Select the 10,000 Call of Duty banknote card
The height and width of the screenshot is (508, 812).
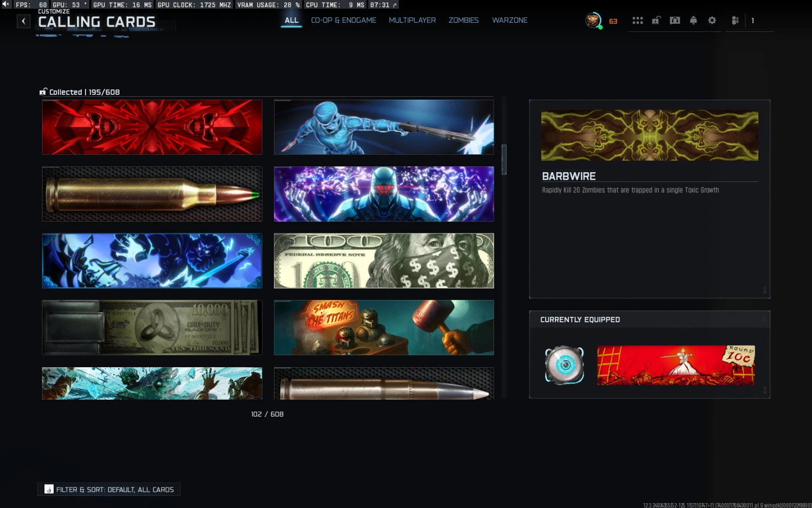point(152,328)
